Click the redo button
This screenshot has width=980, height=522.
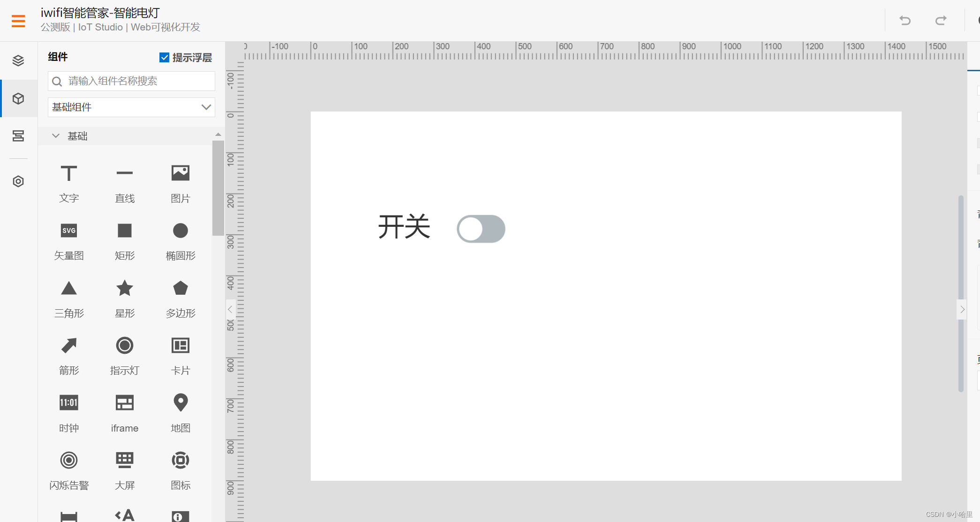[x=941, y=20]
